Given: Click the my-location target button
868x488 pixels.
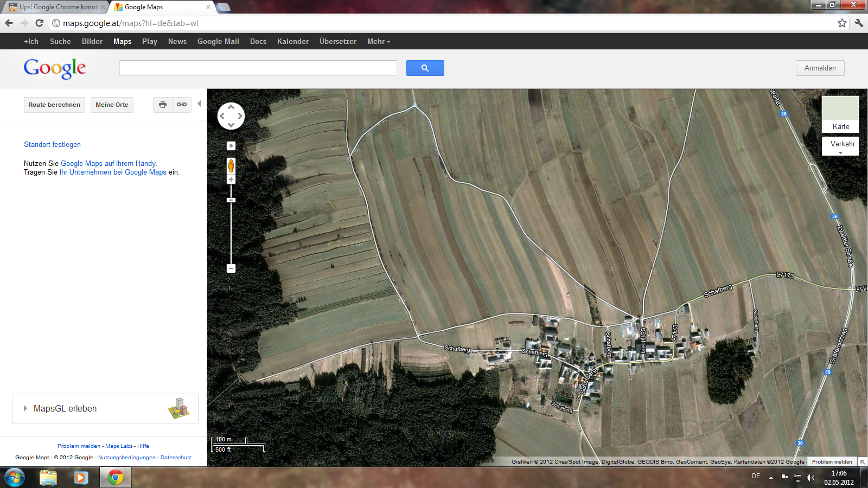Looking at the screenshot, I should 231,146.
